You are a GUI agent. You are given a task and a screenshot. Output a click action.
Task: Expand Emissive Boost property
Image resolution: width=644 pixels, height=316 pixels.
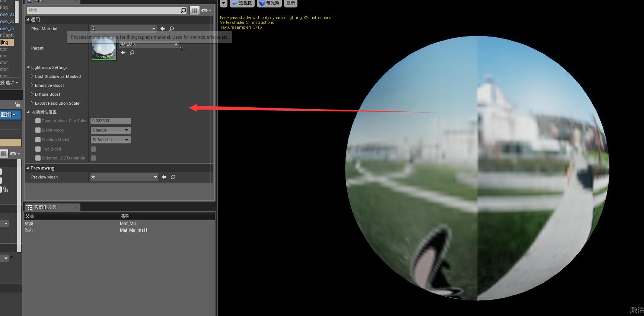32,85
